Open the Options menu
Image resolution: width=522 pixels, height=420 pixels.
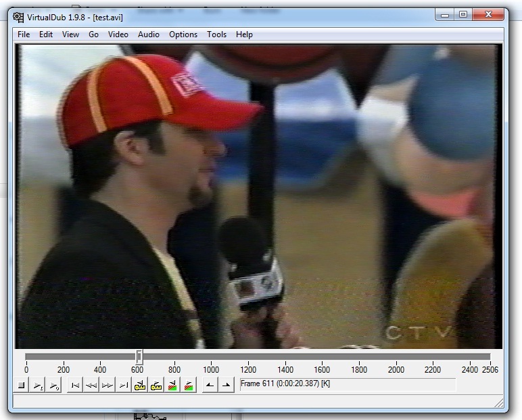tap(183, 34)
